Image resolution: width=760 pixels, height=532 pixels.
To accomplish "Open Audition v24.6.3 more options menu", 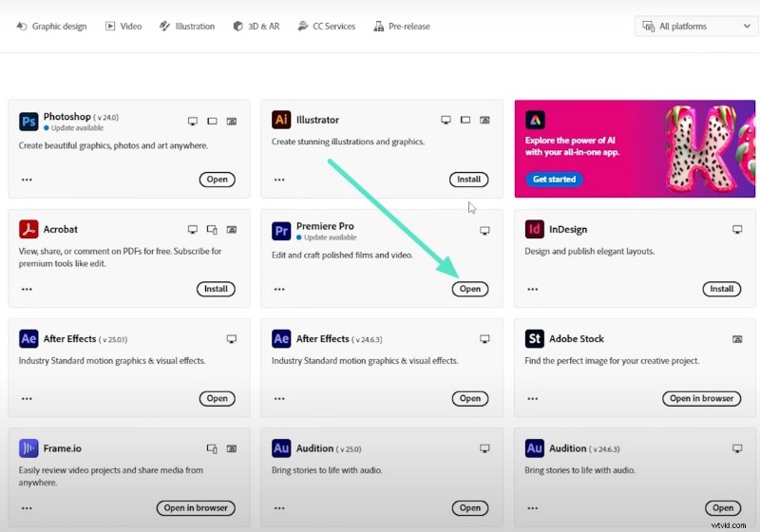I will point(533,508).
